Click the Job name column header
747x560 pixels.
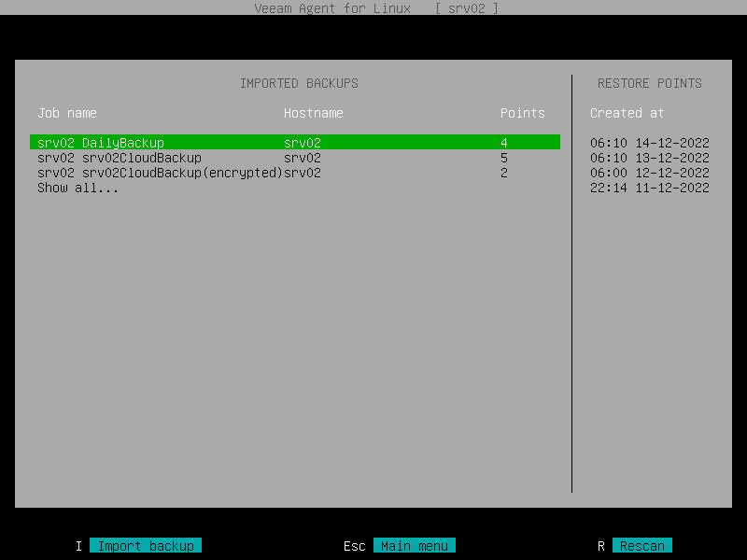[65, 112]
